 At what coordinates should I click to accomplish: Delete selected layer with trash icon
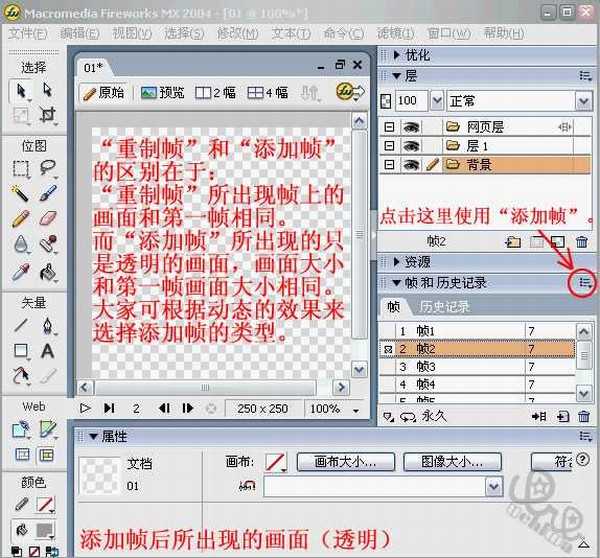click(x=582, y=242)
